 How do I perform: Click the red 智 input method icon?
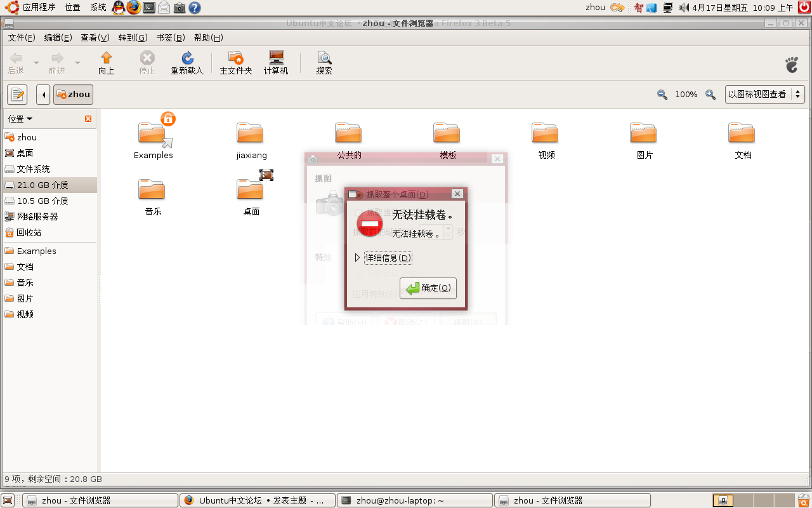[x=638, y=8]
